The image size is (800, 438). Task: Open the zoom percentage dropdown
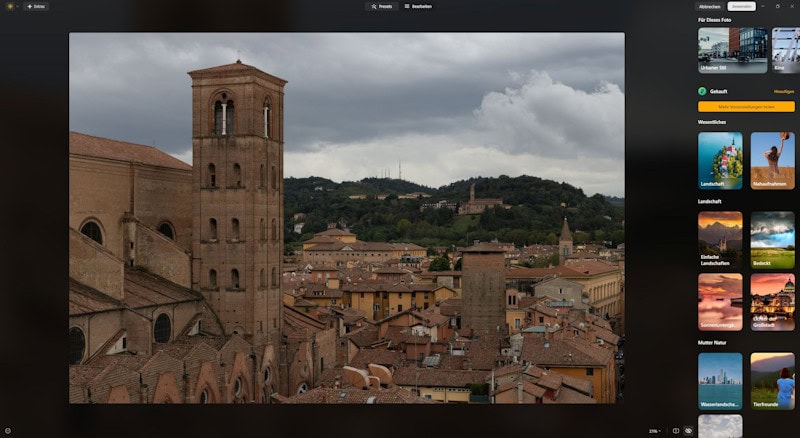coord(653,431)
